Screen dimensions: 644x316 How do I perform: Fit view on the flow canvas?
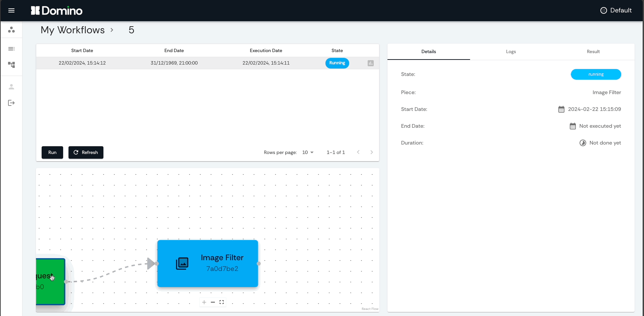(222, 302)
